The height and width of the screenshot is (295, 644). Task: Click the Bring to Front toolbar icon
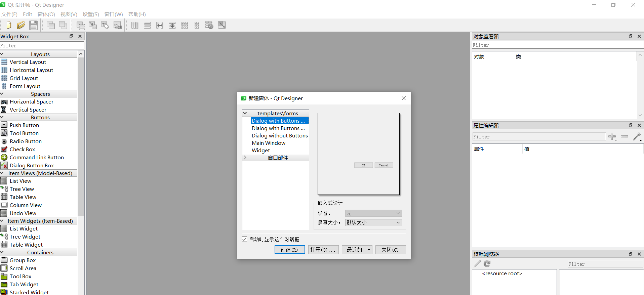[x=51, y=25]
